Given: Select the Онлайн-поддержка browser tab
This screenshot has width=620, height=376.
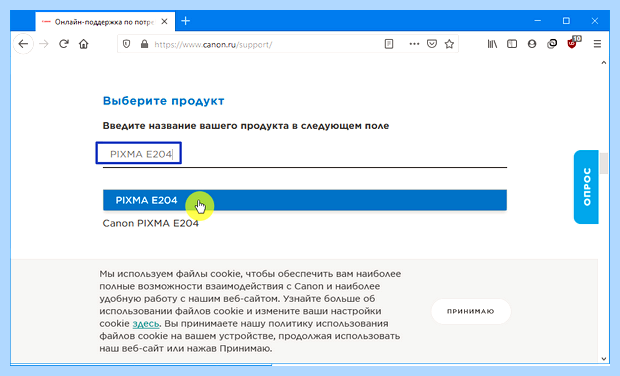Looking at the screenshot, I should click(105, 22).
